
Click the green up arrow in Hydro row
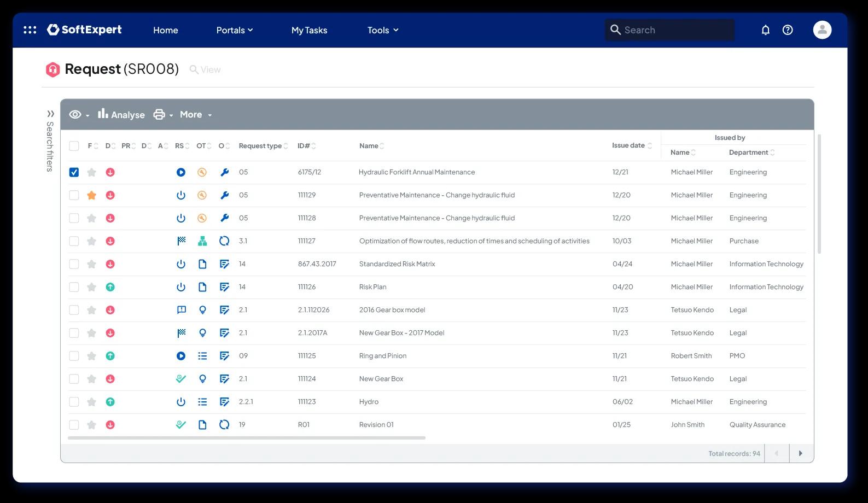point(110,402)
